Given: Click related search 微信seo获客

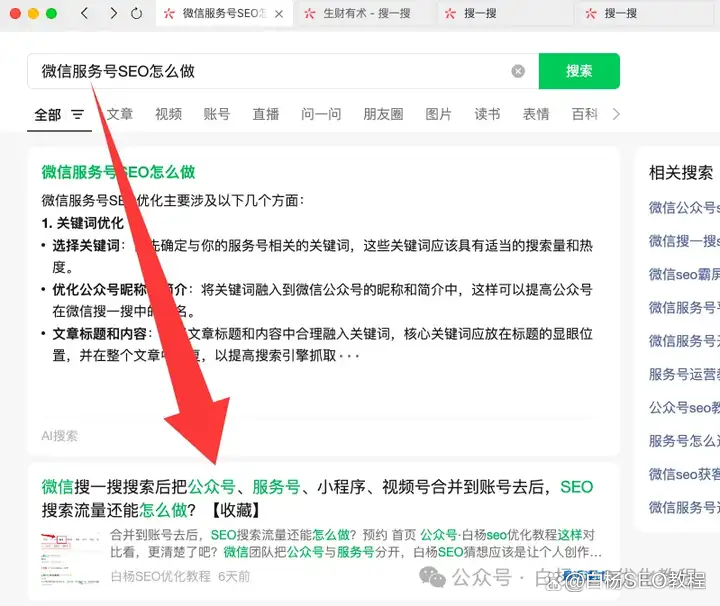Looking at the screenshot, I should point(684,474).
